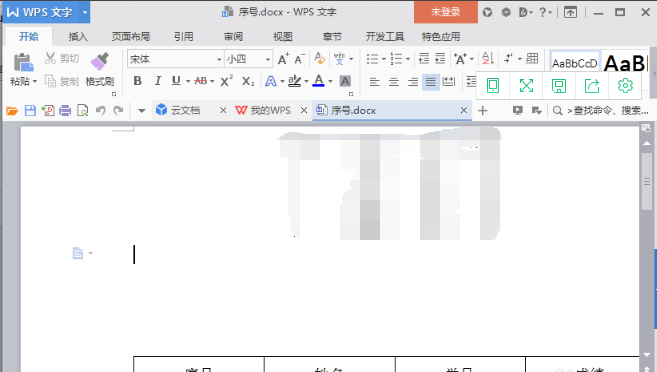
Task: Decrease font size with A- icon
Action: click(x=299, y=59)
